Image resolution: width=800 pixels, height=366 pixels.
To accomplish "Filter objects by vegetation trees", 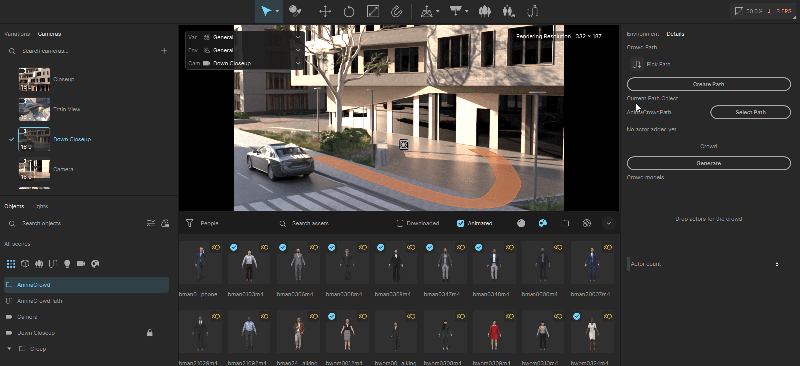I will pos(39,264).
